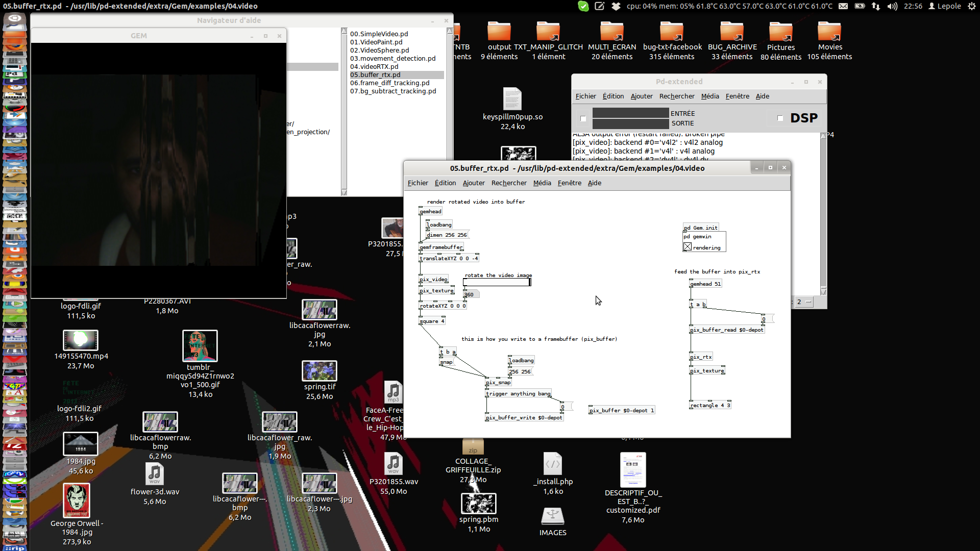Click the rotate the video image slider
The height and width of the screenshot is (551, 980).
click(497, 282)
